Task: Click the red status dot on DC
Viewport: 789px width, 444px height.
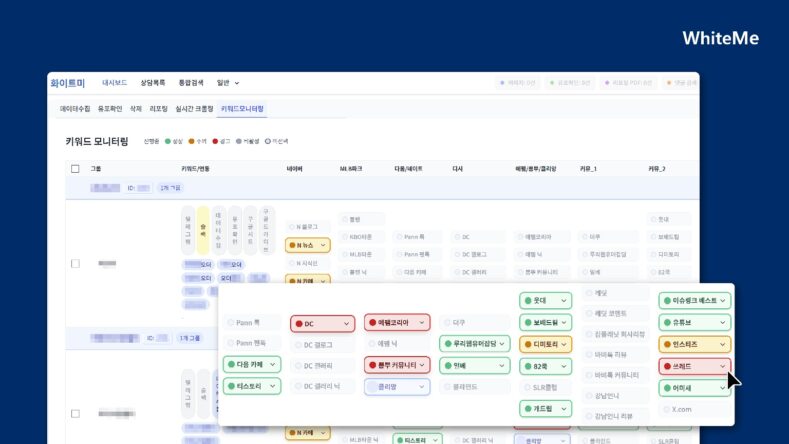Action: pyautogui.click(x=299, y=324)
